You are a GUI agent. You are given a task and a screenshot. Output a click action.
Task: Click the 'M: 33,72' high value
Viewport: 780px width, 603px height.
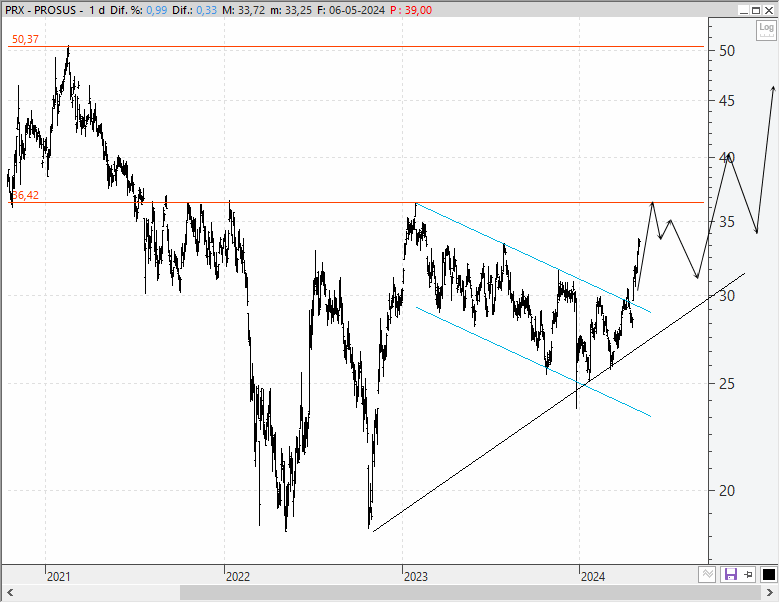click(244, 10)
